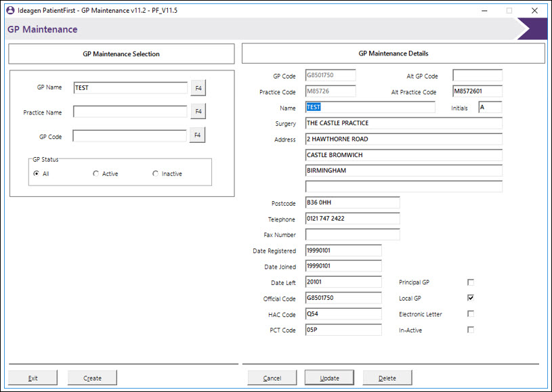Click the Fax Number label
Viewport: 552px width, 392px height.
tap(280, 235)
